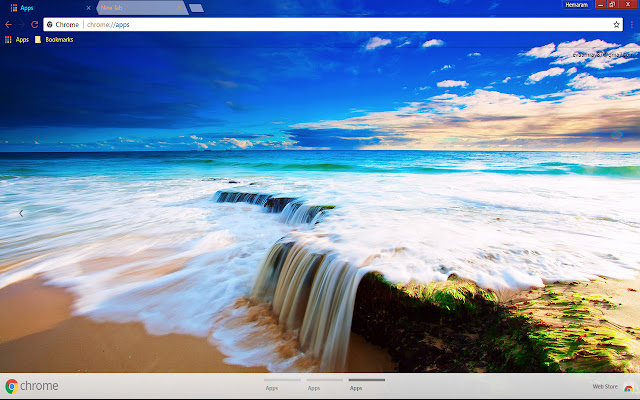Screen dimensions: 640x400
Task: Go back using the back arrow
Action: (x=8, y=24)
